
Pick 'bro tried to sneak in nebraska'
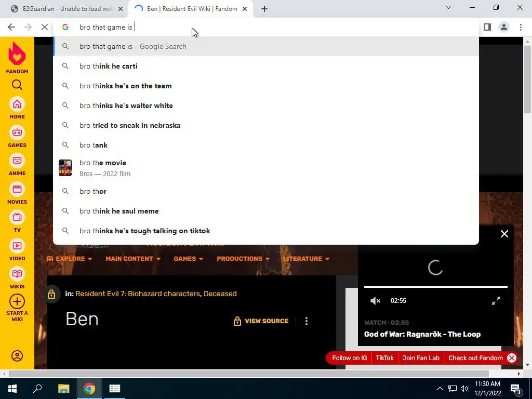point(266,125)
